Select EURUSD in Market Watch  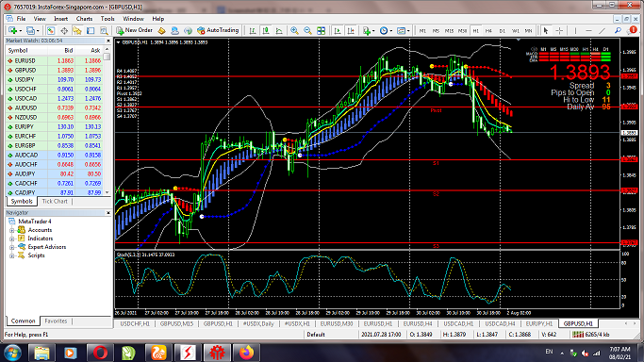click(54, 60)
